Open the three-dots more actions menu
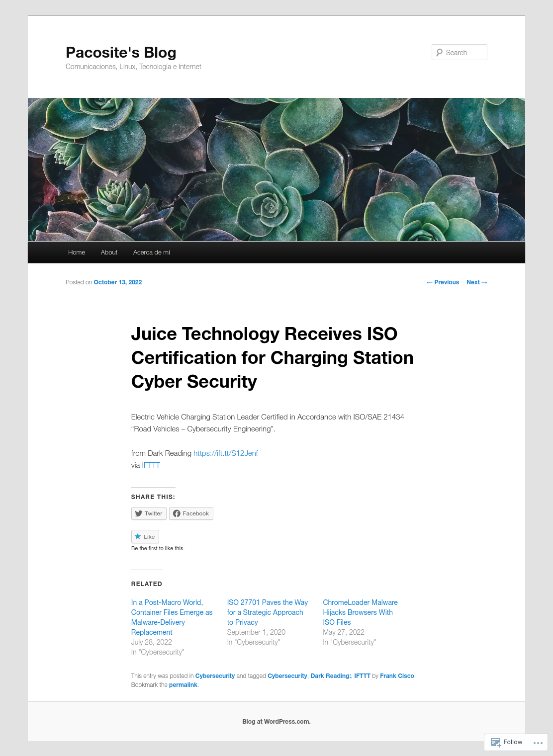This screenshot has height=756, width=553. point(538,743)
